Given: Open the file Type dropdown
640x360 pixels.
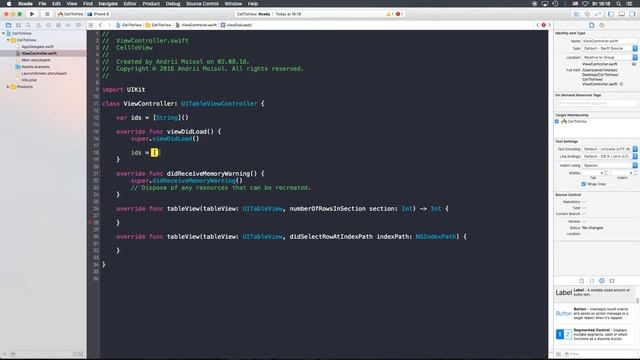Looking at the screenshot, I should [x=609, y=49].
